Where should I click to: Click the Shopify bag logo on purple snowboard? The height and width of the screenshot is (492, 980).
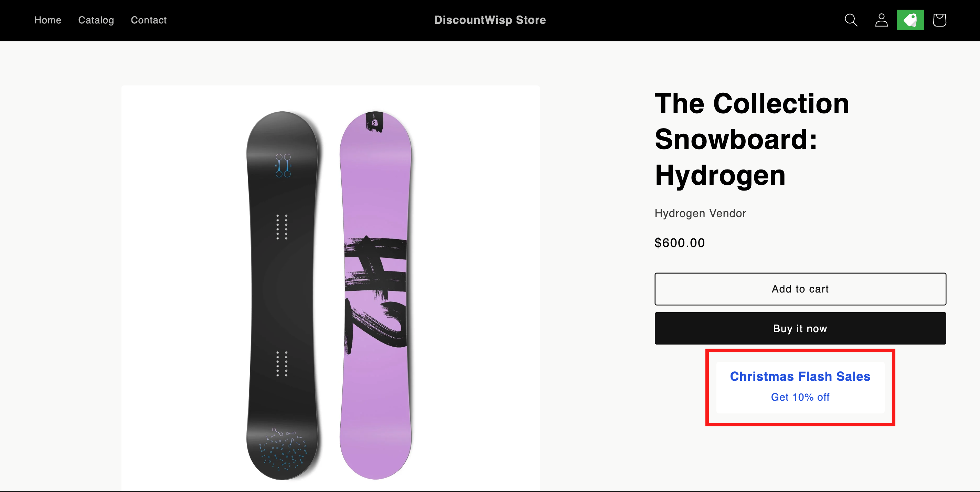click(x=374, y=122)
